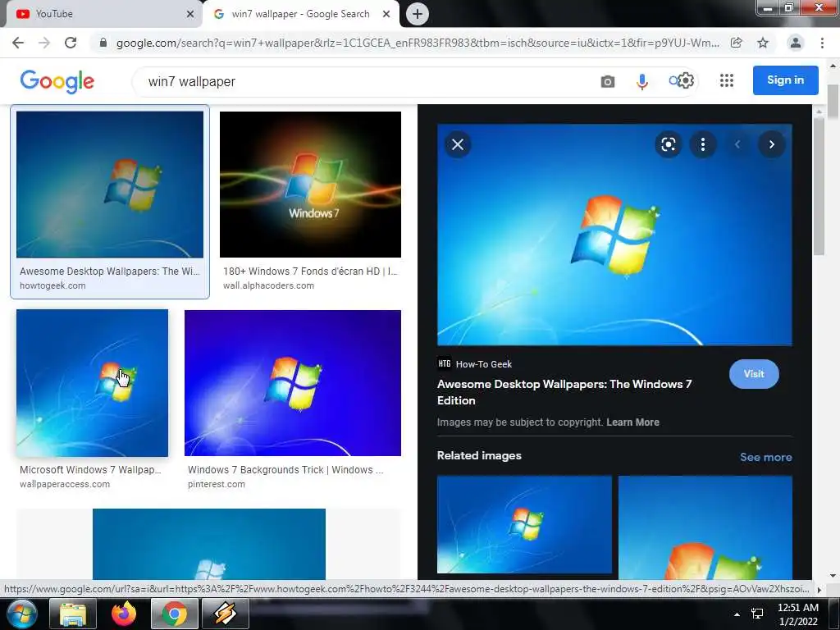The image size is (840, 630).
Task: Click Windows 7 Backgrounds Trick caption
Action: coord(285,470)
